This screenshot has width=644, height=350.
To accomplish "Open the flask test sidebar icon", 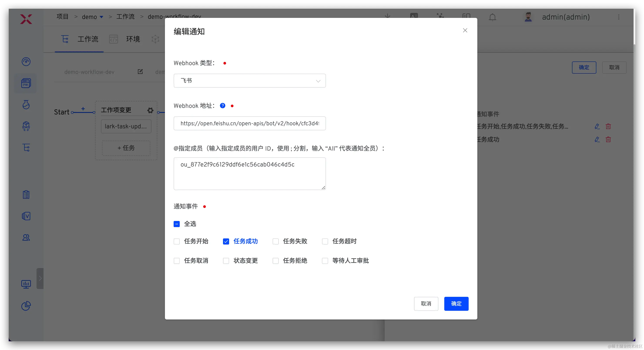I will pyautogui.click(x=26, y=105).
